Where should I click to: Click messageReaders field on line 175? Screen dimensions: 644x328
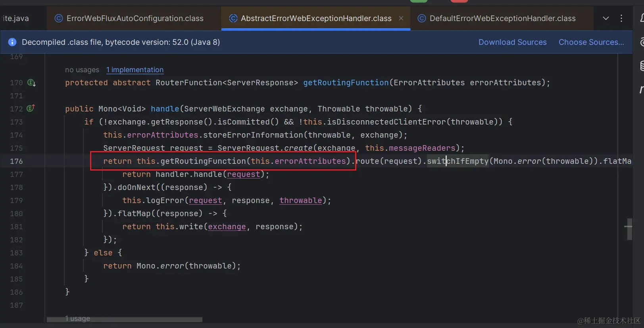pos(422,148)
